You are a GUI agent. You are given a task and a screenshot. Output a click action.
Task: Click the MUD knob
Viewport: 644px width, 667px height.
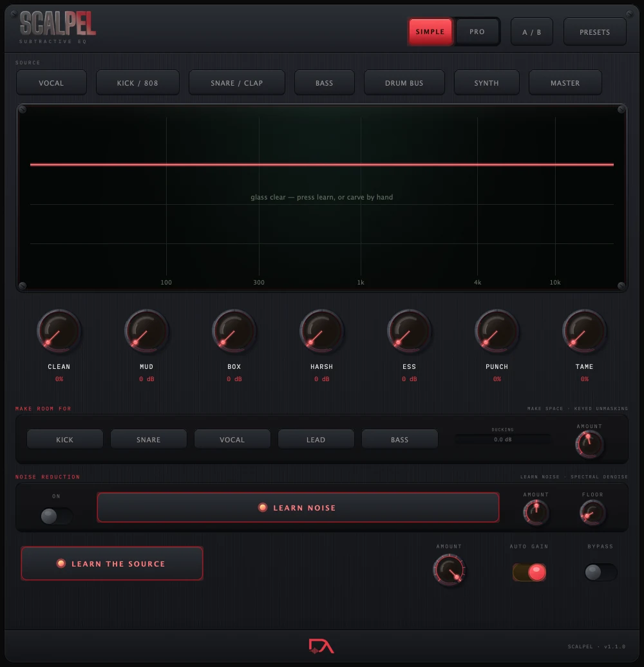click(x=146, y=332)
